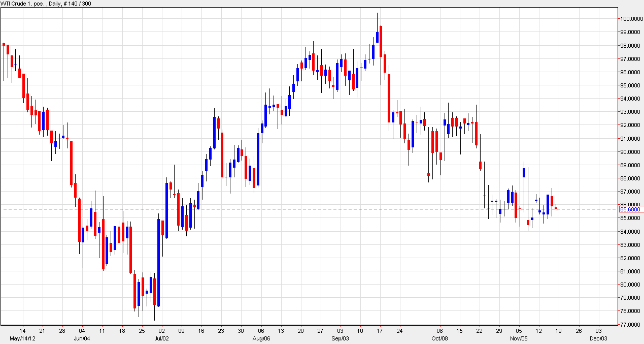Select the current price label 85.6800
Image resolution: width=644 pixels, height=344 pixels.
tap(629, 209)
